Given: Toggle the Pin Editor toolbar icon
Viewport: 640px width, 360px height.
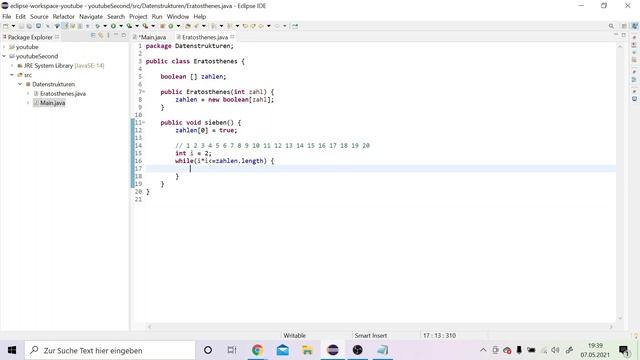Looking at the screenshot, I should coord(295,26).
